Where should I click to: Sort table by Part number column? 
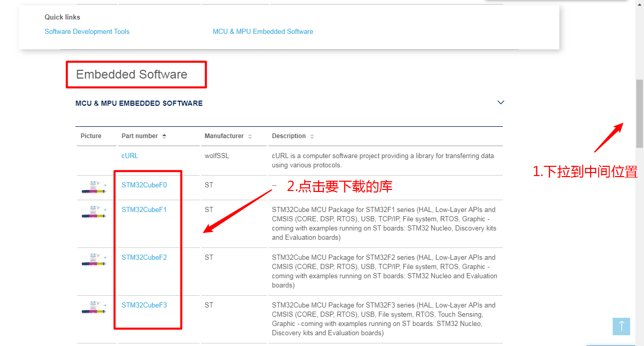click(164, 136)
